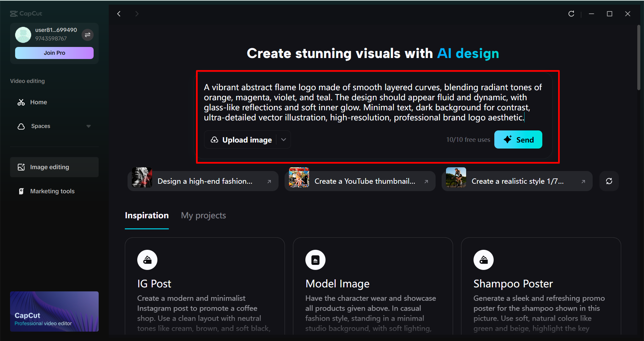Click the Model Image card icon
This screenshot has height=341, width=644.
pos(315,260)
